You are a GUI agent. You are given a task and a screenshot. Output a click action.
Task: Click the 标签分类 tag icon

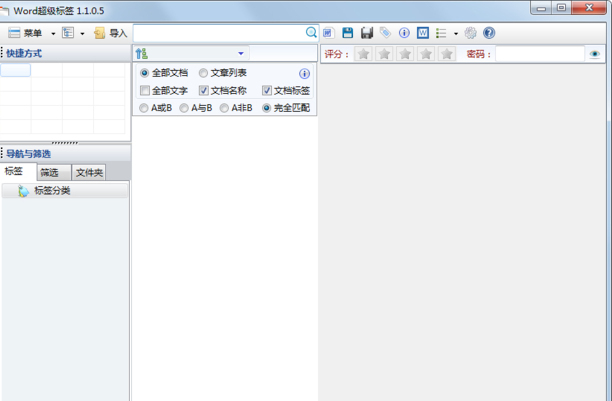[x=23, y=191]
